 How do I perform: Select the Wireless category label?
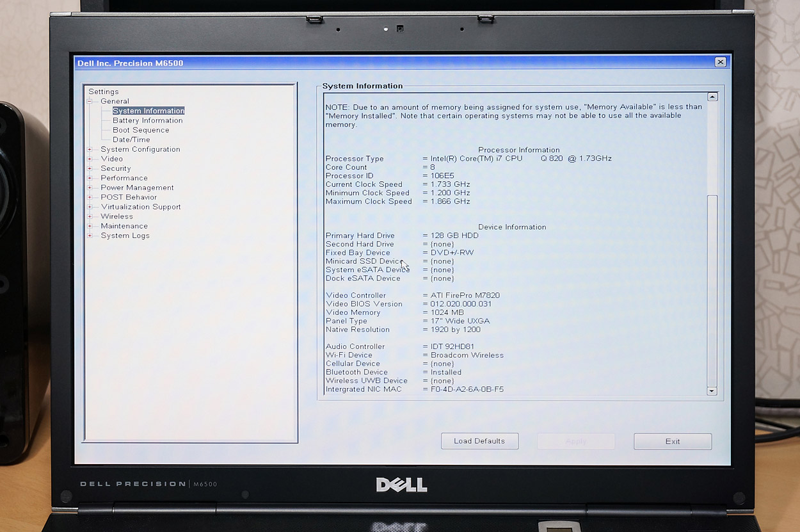point(117,216)
